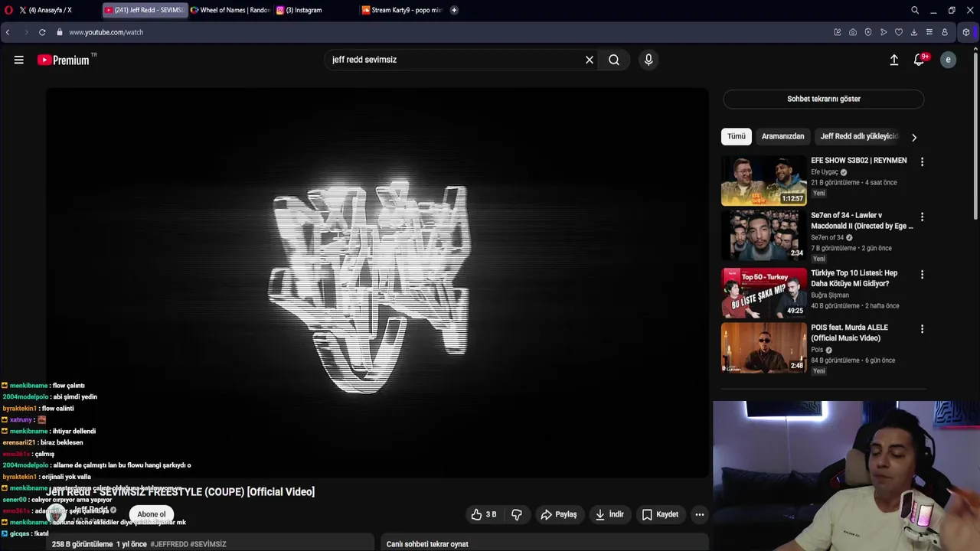Clear the search query with the X
The width and height of the screenshot is (980, 551).
pyautogui.click(x=590, y=60)
